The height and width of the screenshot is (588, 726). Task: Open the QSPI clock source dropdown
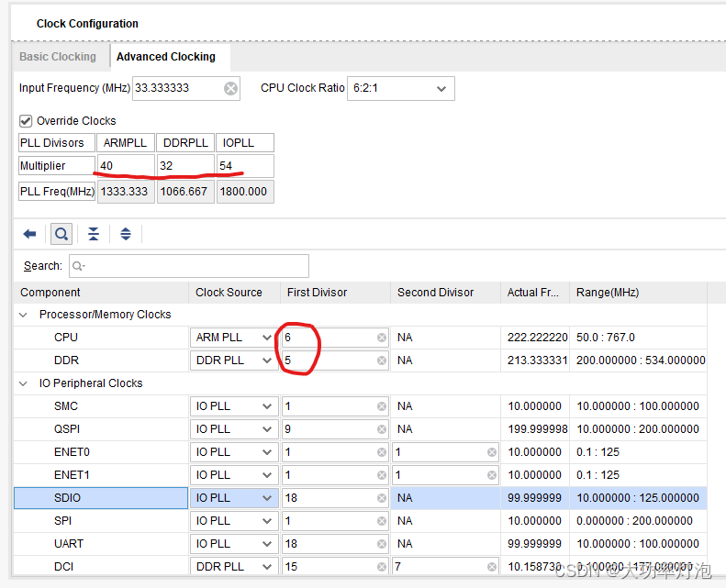click(234, 429)
